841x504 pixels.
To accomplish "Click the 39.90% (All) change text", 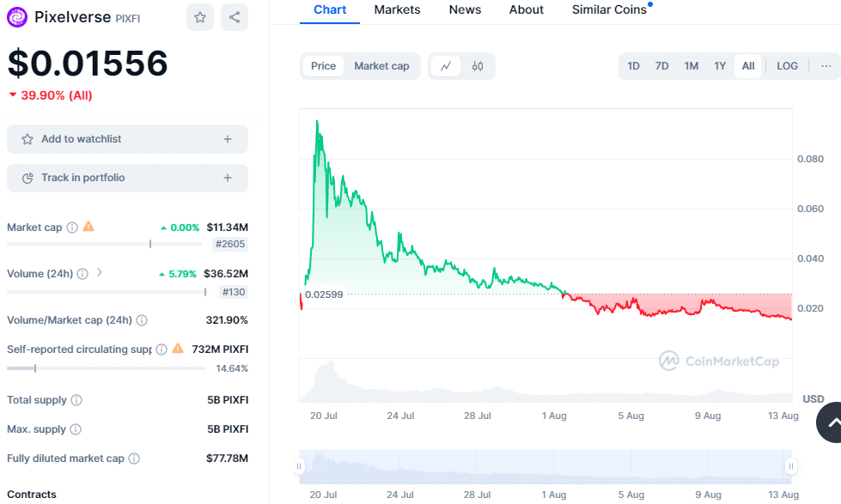I will [57, 95].
